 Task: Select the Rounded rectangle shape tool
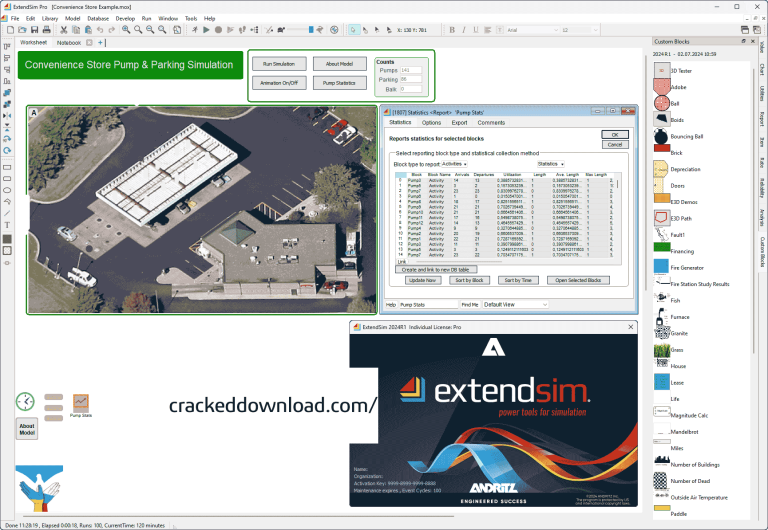(x=7, y=179)
